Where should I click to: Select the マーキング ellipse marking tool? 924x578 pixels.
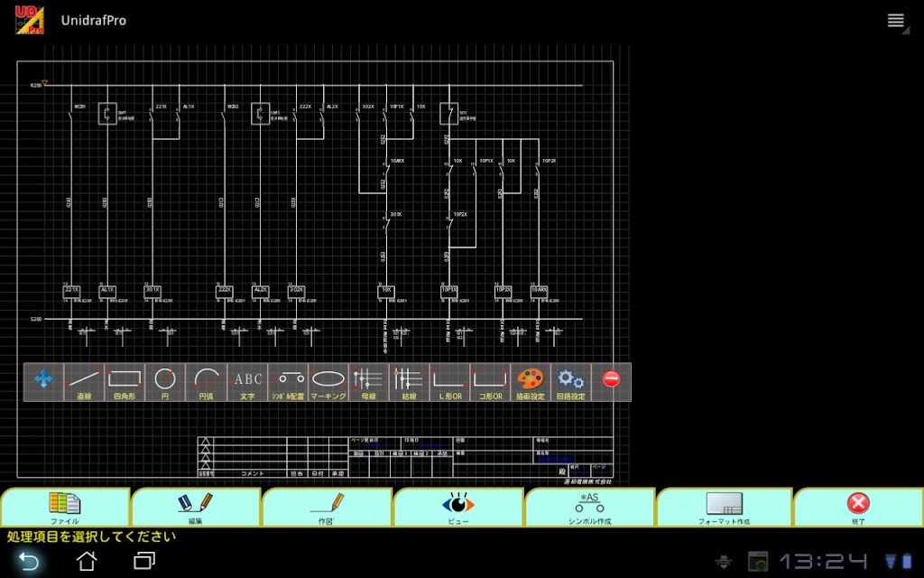coord(328,382)
